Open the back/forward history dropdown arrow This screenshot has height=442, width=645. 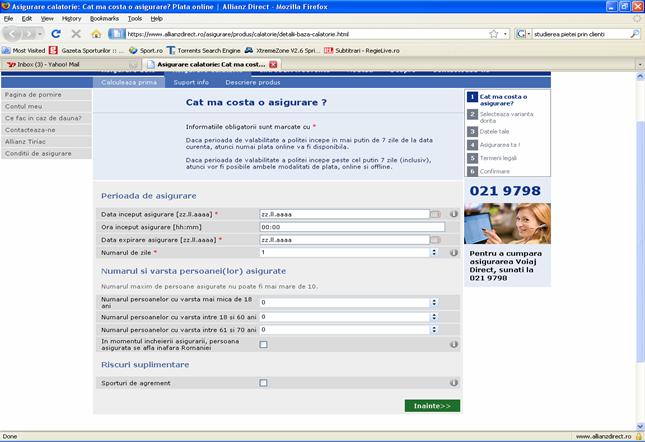coord(40,34)
